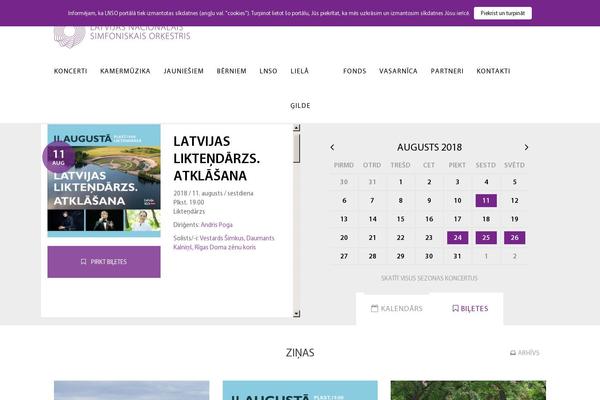Click the event panel scroll up arrow
Viewport: 600px width, 400px height.
coord(297,128)
